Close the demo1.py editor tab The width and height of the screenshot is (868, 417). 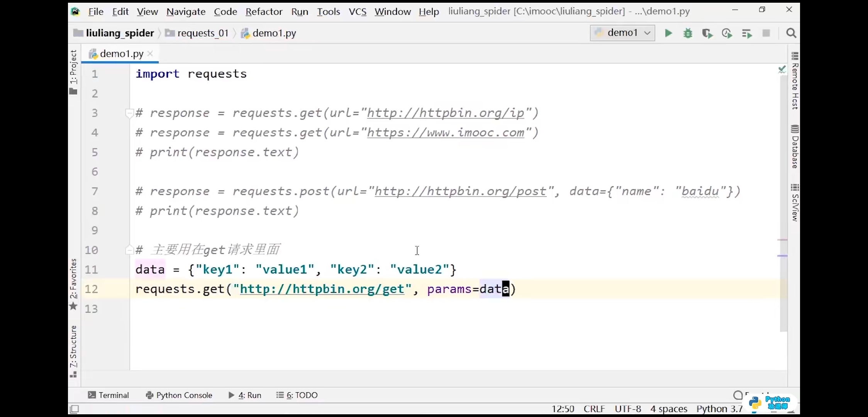[x=150, y=54]
